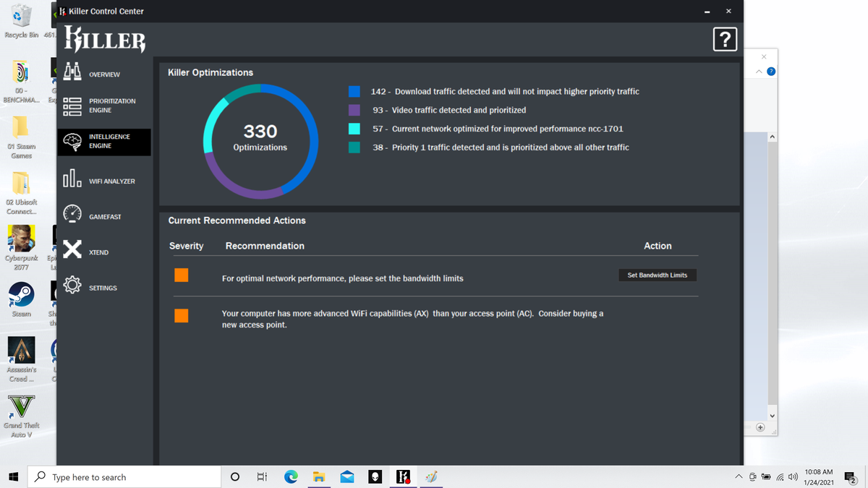
Task: Click the teal Priority 1 traffic swatch
Action: (x=354, y=147)
